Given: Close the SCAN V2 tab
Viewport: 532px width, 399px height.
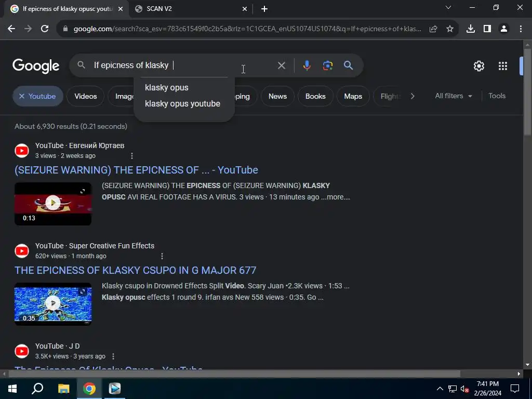Looking at the screenshot, I should [x=244, y=9].
